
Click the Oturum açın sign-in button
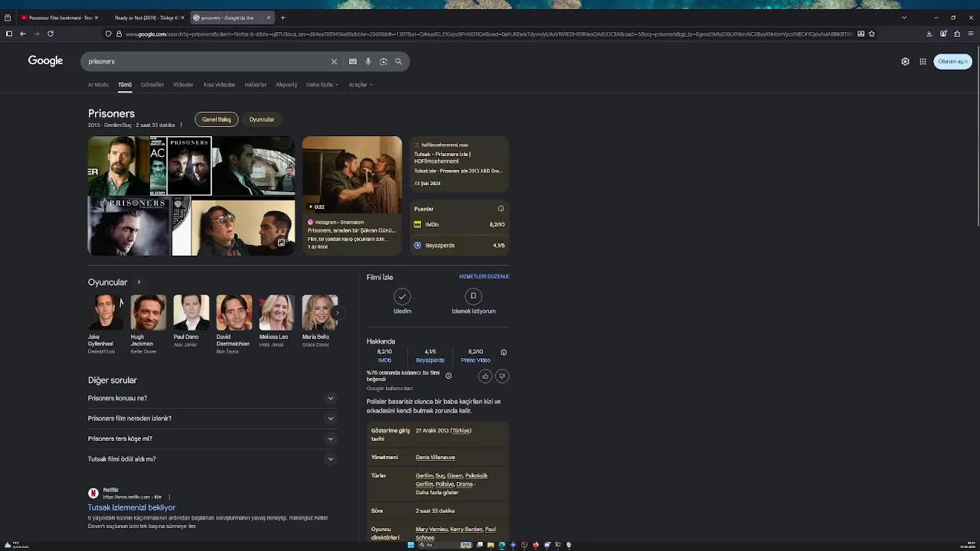coord(952,61)
